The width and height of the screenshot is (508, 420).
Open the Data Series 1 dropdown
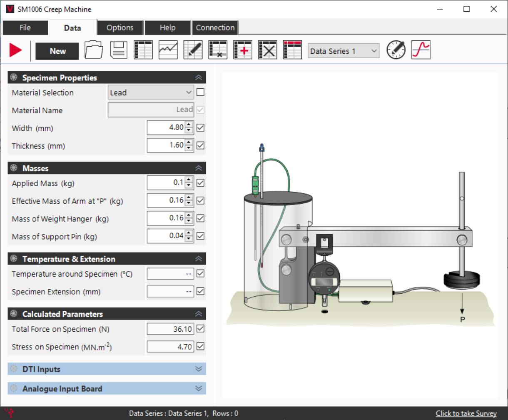343,50
